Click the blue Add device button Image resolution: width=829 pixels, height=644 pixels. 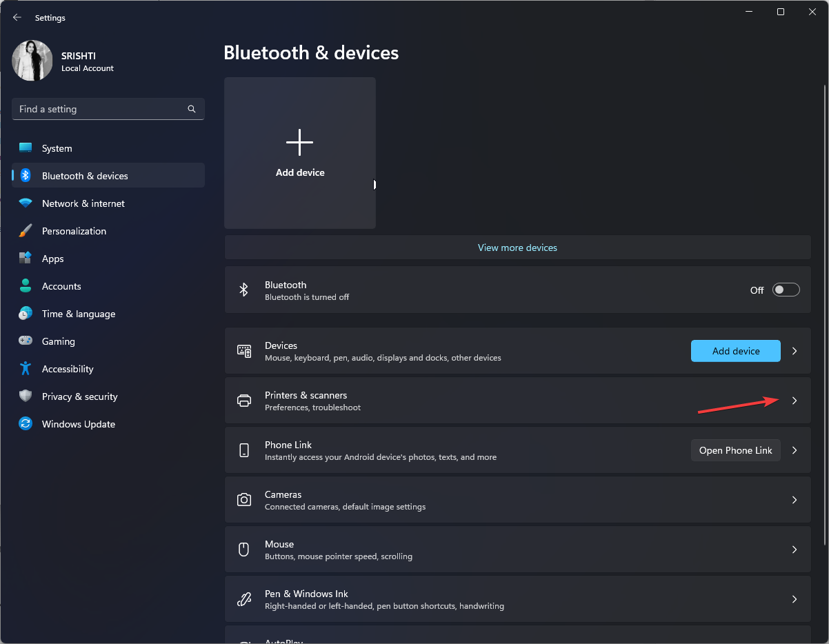click(x=736, y=351)
